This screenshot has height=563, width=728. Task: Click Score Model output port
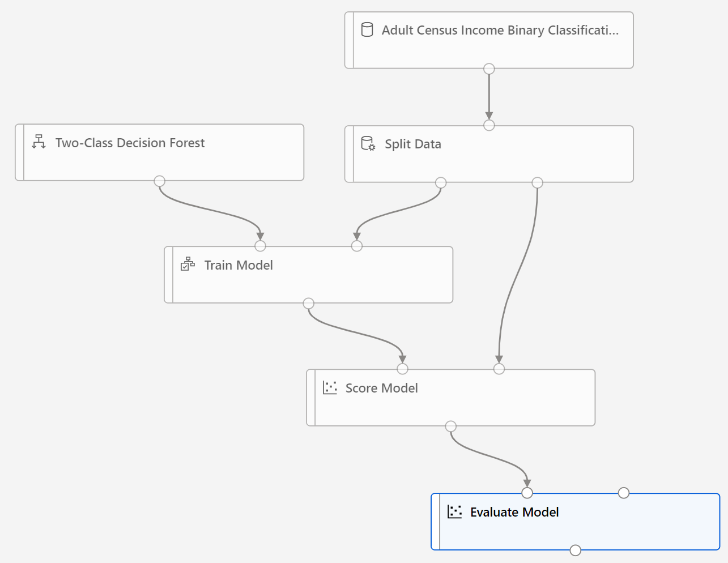point(450,426)
